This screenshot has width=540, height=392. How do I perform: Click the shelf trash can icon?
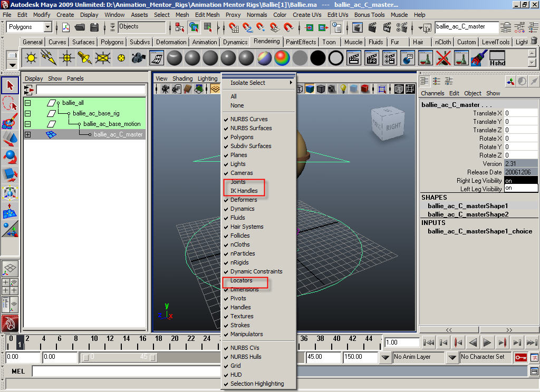(534, 41)
